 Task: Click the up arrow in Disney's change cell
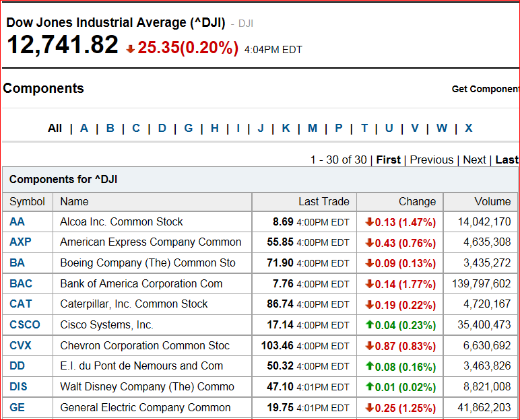(369, 386)
